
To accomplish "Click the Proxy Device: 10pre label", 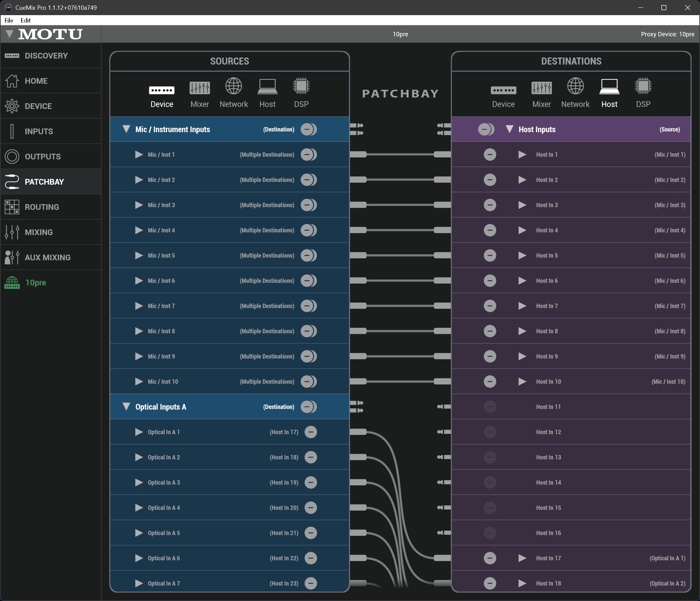I will point(668,34).
